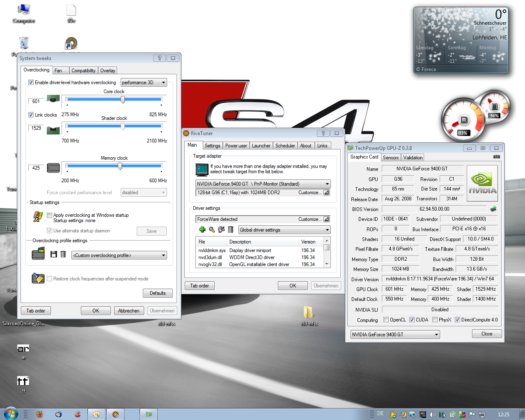Click the taskbar clock showing 12:25
This screenshot has width=525, height=420.
504,415
